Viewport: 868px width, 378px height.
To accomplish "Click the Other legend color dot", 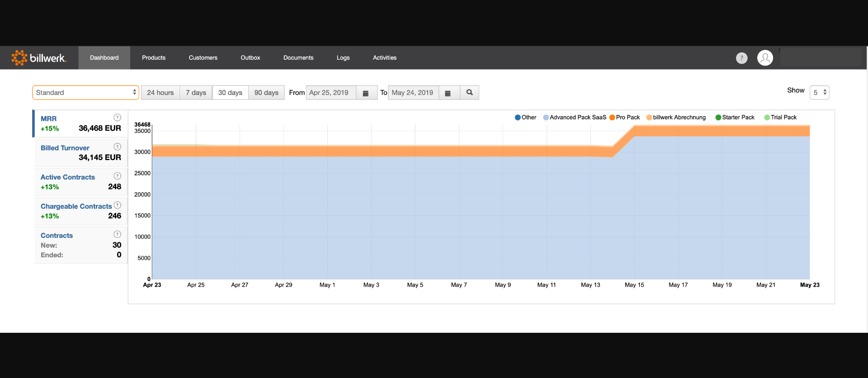I will coord(518,118).
